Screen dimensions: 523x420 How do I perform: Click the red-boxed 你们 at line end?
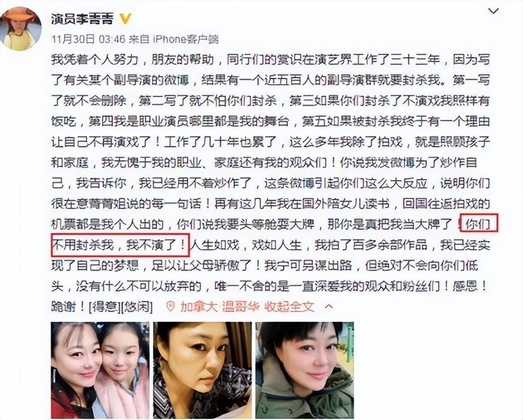point(478,224)
